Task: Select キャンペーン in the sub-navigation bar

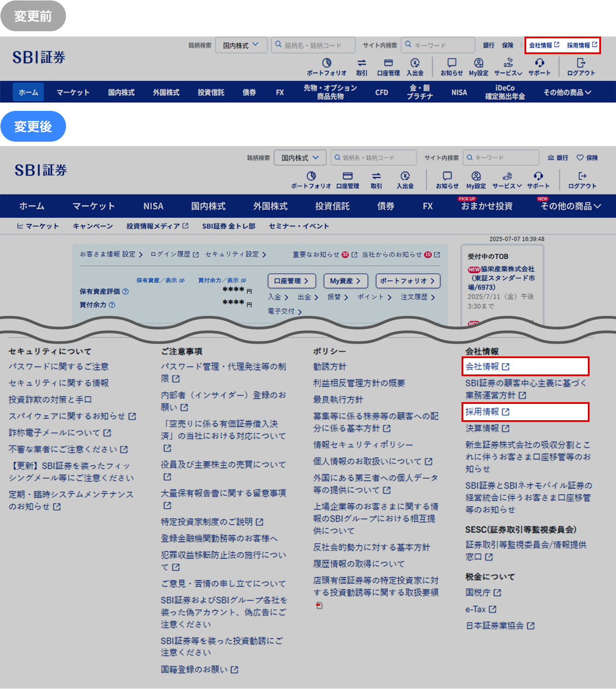Action: point(93,226)
